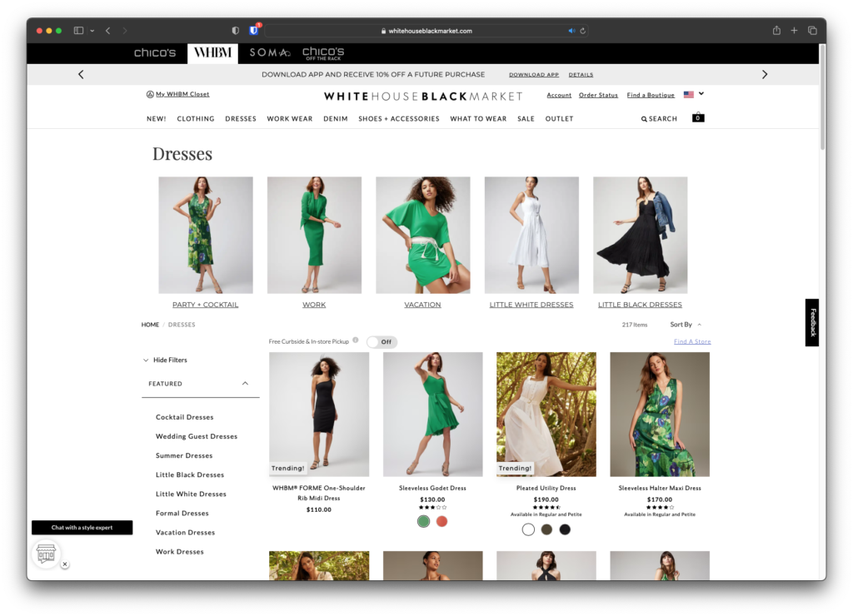
Task: Open My WHBM Closet hanger icon
Action: pos(149,93)
